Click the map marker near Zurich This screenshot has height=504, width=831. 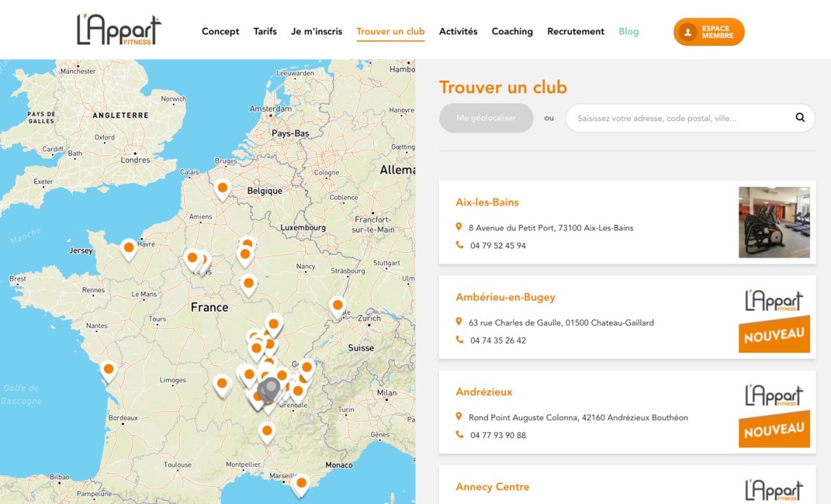coord(337,307)
